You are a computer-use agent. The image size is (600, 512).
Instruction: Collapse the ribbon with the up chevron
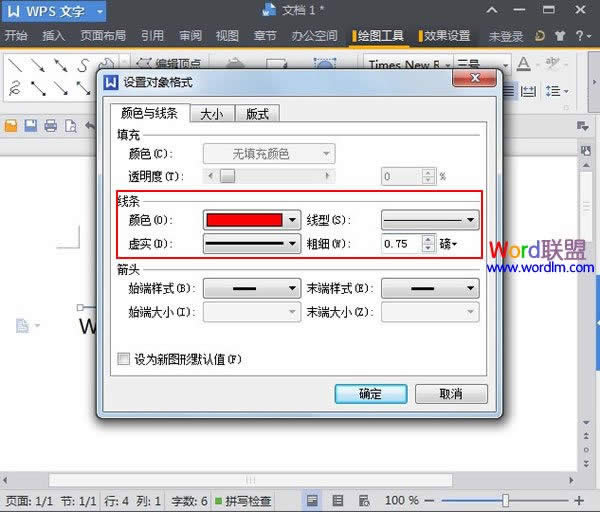click(x=492, y=10)
